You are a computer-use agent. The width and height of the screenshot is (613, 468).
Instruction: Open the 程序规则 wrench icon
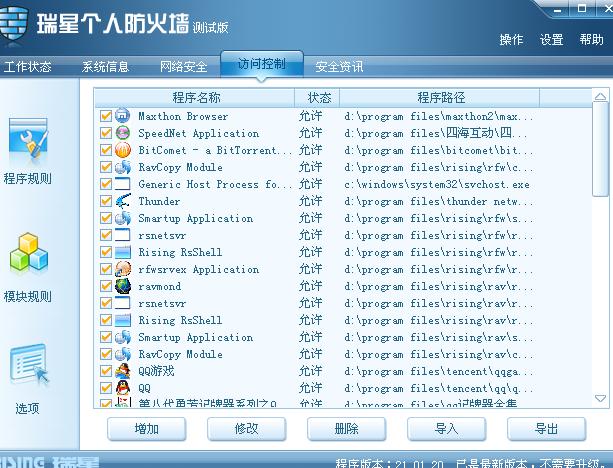tap(28, 140)
